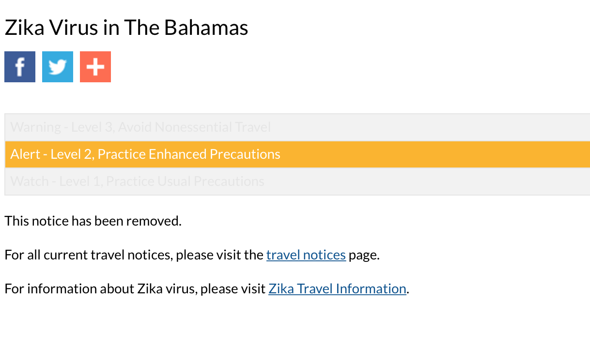The height and width of the screenshot is (364, 590).
Task: Click the Facebook 'f' icon
Action: (x=19, y=66)
